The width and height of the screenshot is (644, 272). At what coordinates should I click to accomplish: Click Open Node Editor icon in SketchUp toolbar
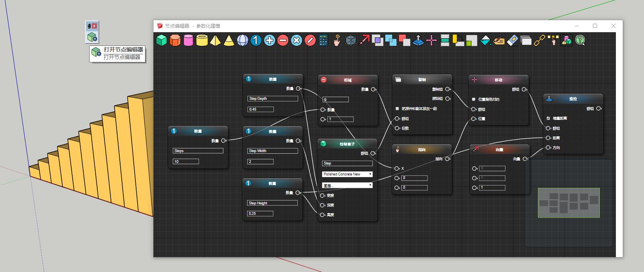(92, 37)
